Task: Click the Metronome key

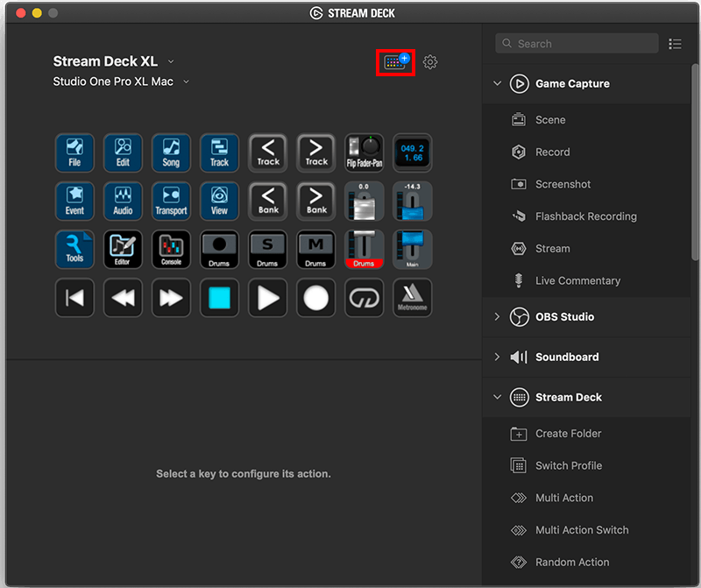Action: [x=412, y=297]
